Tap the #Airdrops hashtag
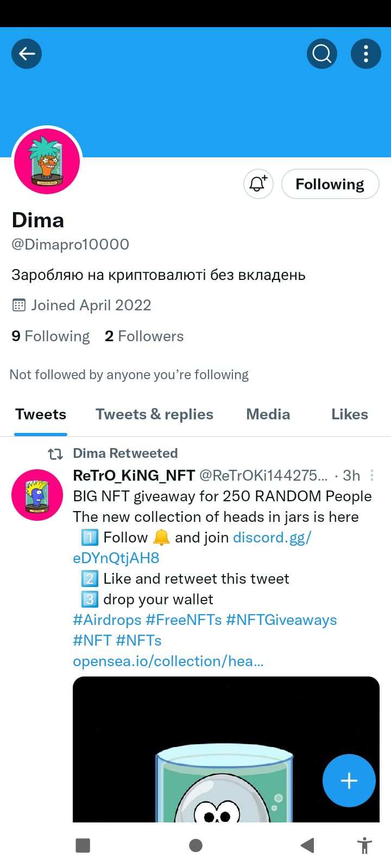Screen dimensions: 391x868 point(107,620)
